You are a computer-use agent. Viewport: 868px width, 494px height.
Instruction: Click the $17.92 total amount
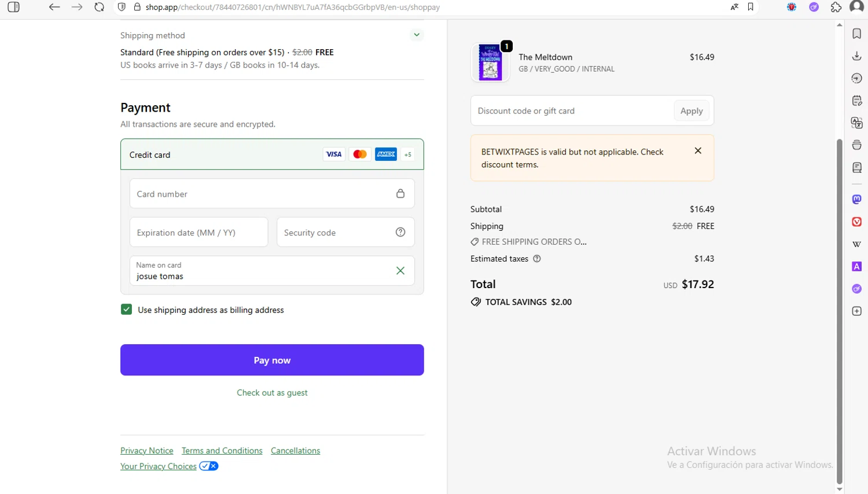698,284
